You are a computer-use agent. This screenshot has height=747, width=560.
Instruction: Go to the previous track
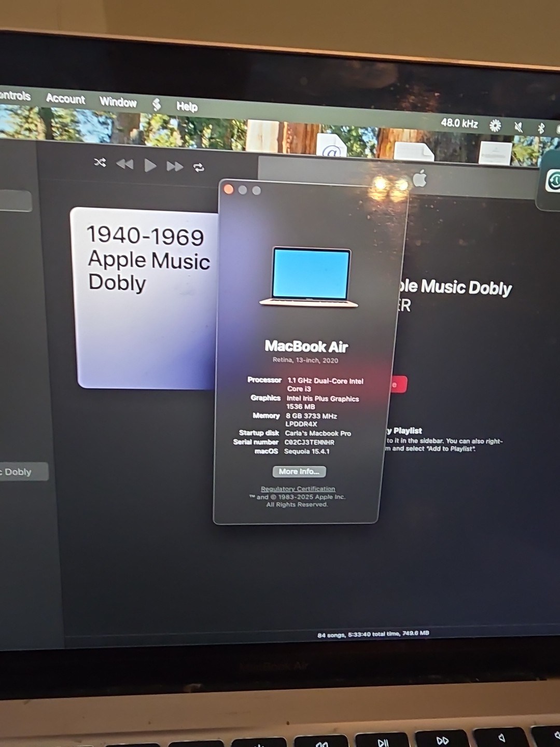coord(124,164)
